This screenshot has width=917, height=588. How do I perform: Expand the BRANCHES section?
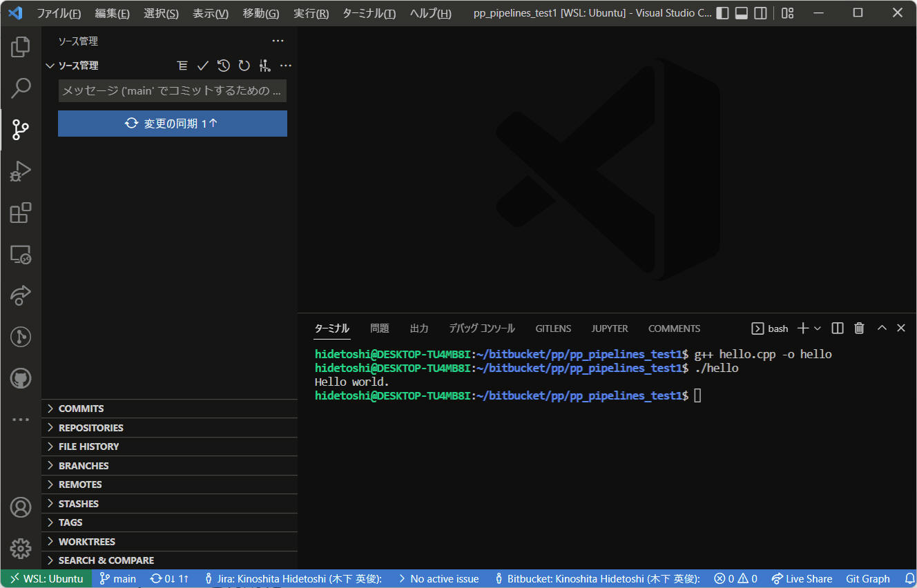coord(84,466)
